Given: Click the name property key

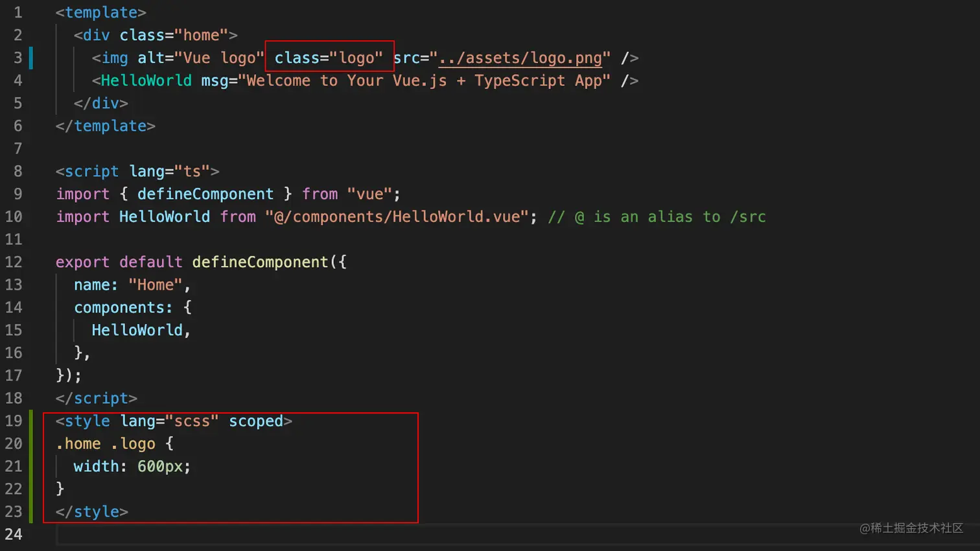Looking at the screenshot, I should pos(92,285).
